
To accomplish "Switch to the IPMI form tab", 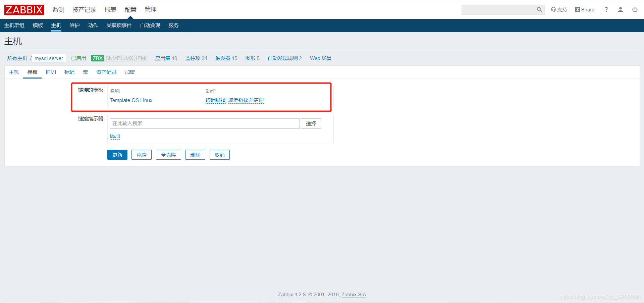I will 51,72.
